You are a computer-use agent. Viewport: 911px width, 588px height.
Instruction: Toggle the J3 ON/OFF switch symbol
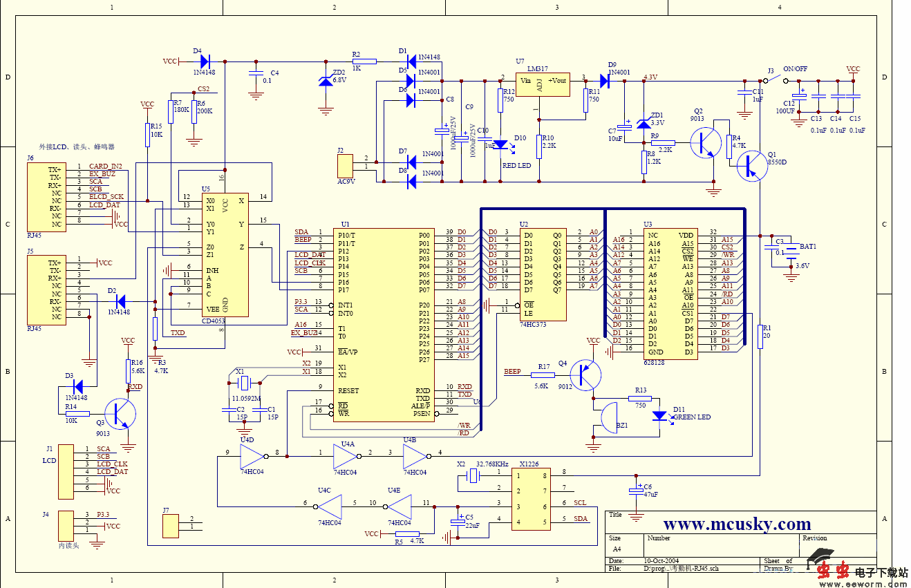(775, 80)
